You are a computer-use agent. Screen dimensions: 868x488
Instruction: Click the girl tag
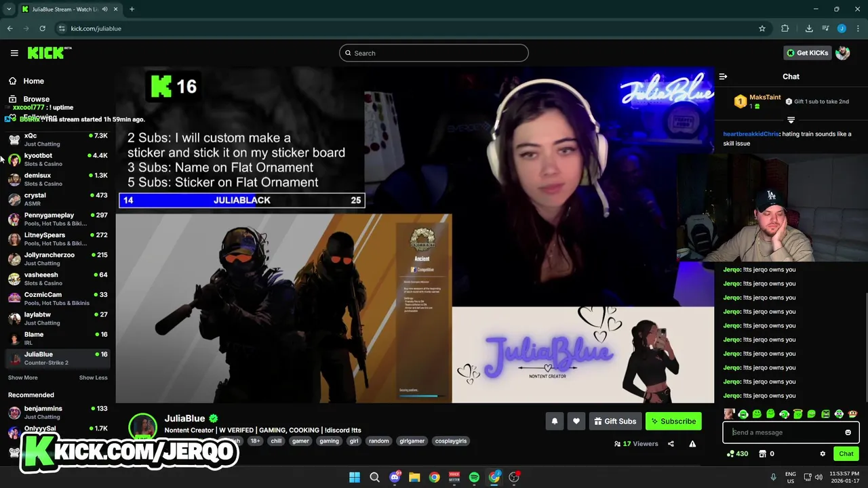pos(354,441)
